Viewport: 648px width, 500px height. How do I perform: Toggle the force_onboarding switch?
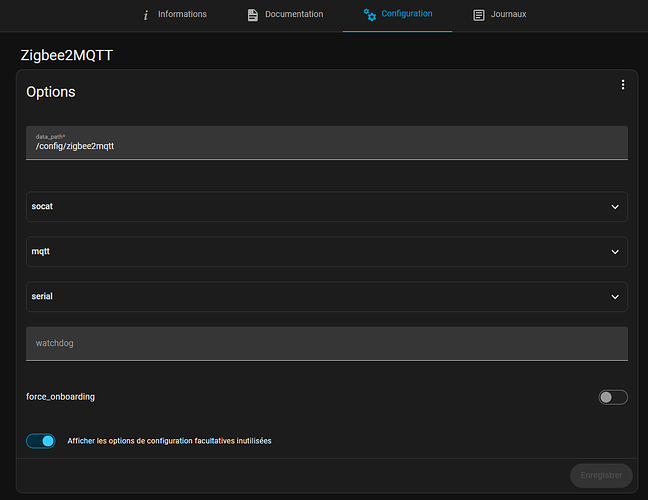[x=613, y=397]
